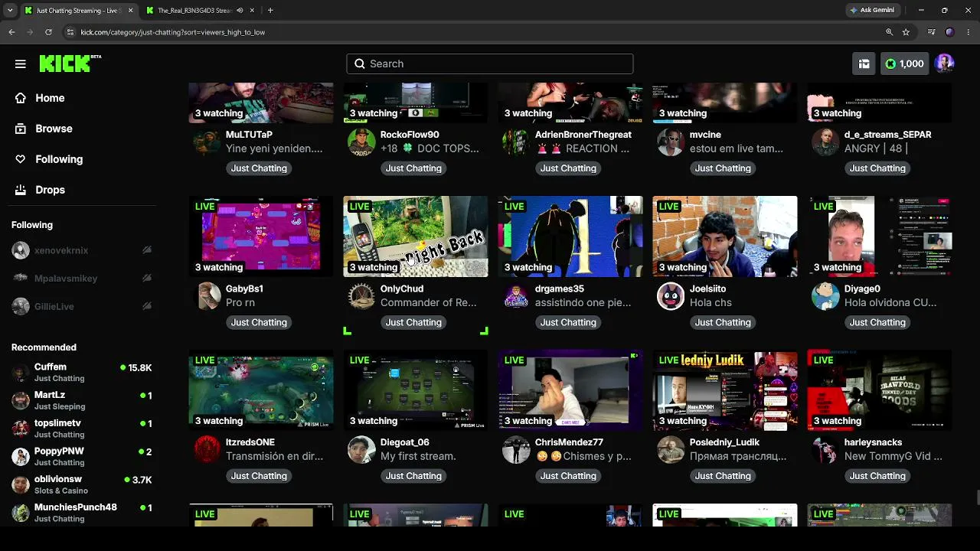Toggle the Kick sidebar hamburger menu
The width and height of the screenshot is (980, 551).
(x=21, y=64)
